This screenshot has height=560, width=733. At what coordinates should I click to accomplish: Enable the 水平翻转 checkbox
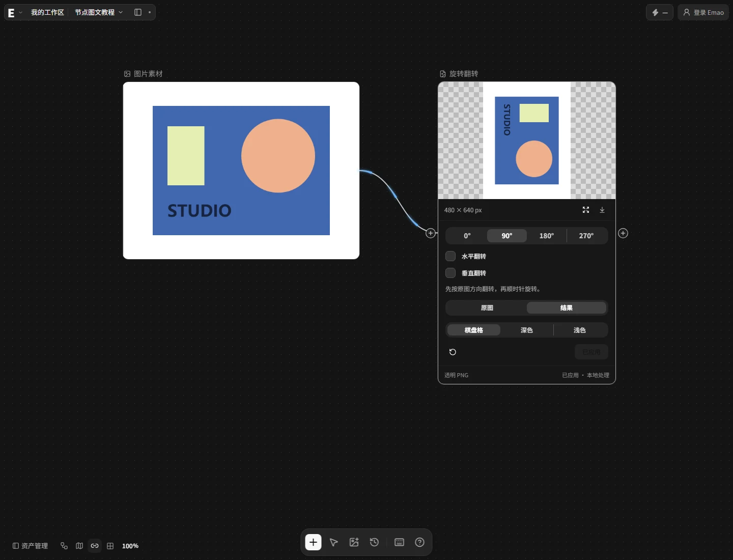[x=450, y=256]
